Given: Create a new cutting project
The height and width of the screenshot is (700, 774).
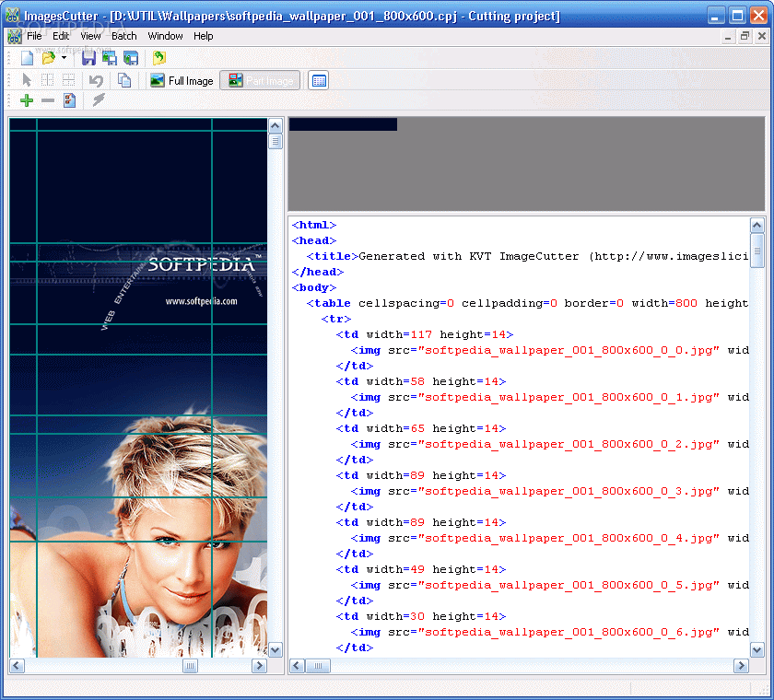Looking at the screenshot, I should tap(27, 58).
